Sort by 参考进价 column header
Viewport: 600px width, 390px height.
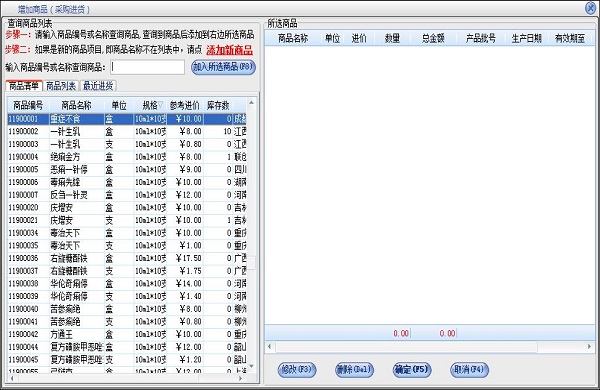pos(184,105)
